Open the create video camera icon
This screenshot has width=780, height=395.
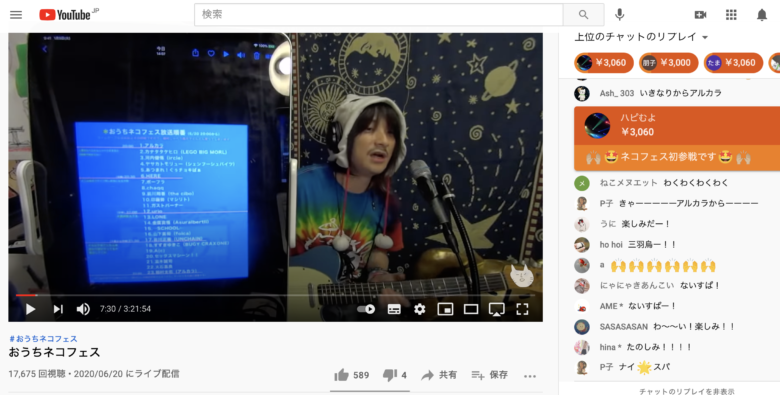[700, 14]
